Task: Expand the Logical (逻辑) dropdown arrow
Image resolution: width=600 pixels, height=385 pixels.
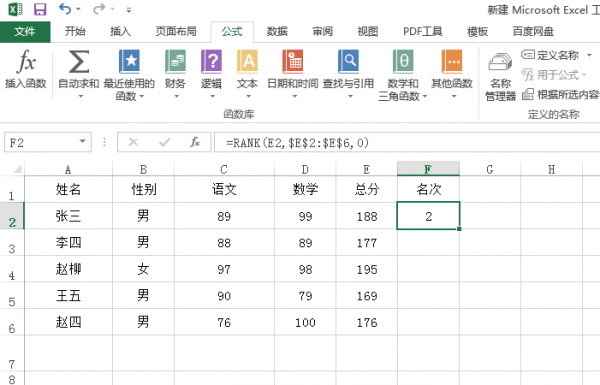Action: [212, 96]
